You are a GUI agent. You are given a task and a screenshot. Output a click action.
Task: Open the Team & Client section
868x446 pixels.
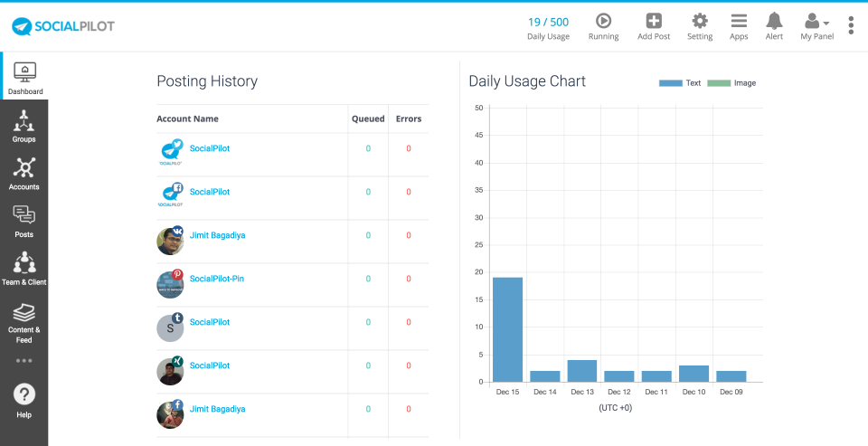click(x=24, y=268)
